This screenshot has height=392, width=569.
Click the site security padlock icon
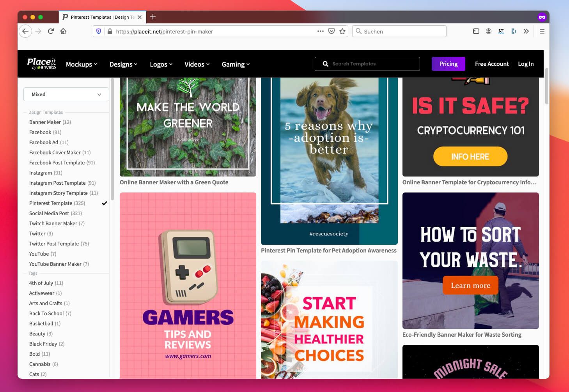tap(110, 31)
